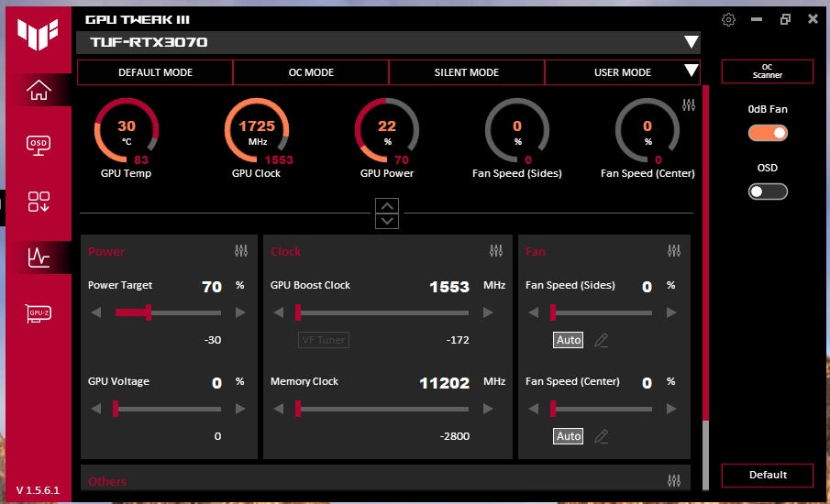Screen dimensions: 830x504
Task: Edit Fan Speed (Center) curve pencil icon
Action: [x=601, y=436]
